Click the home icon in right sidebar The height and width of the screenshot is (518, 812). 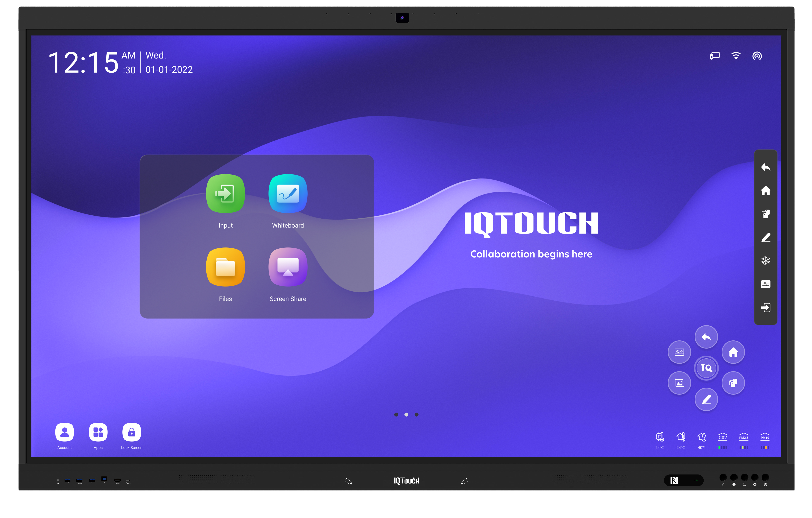[765, 190]
